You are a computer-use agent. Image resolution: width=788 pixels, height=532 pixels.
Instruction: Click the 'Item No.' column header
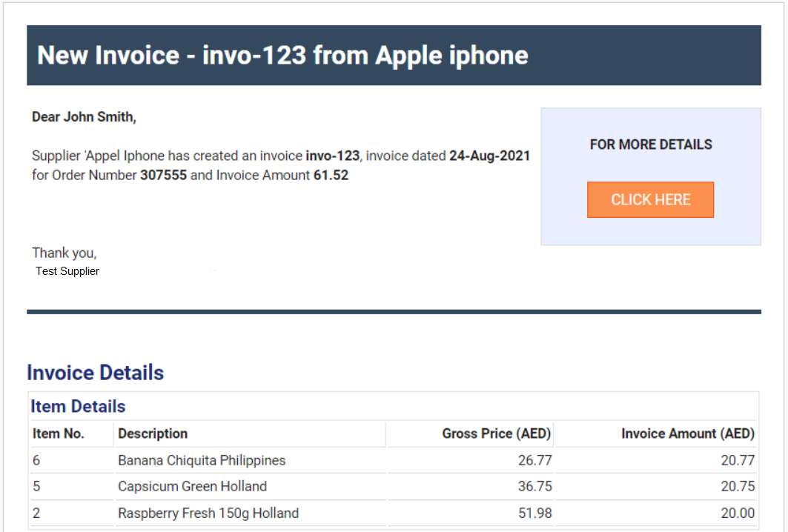[59, 433]
